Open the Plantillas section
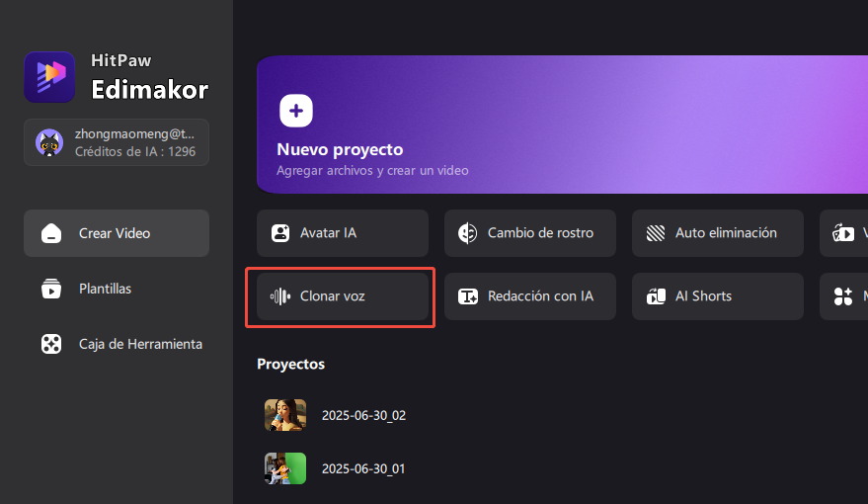868x504 pixels. point(117,289)
